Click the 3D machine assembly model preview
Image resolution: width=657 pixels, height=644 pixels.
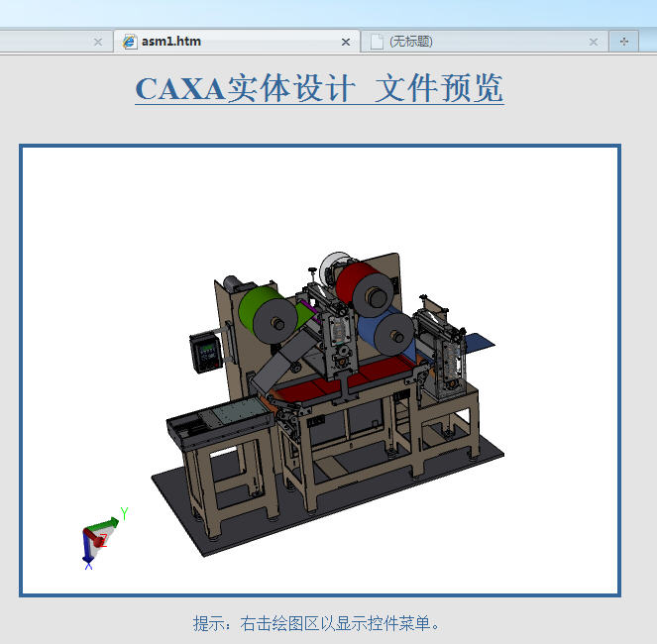coord(328,404)
